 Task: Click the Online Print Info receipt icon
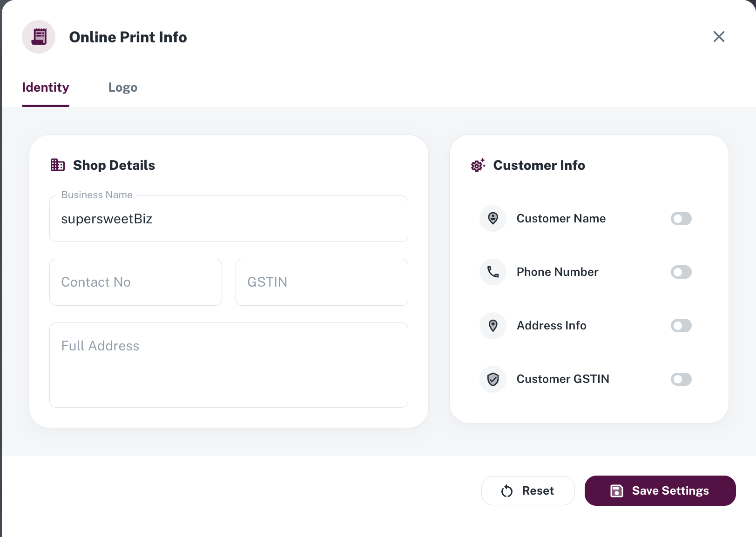click(39, 37)
